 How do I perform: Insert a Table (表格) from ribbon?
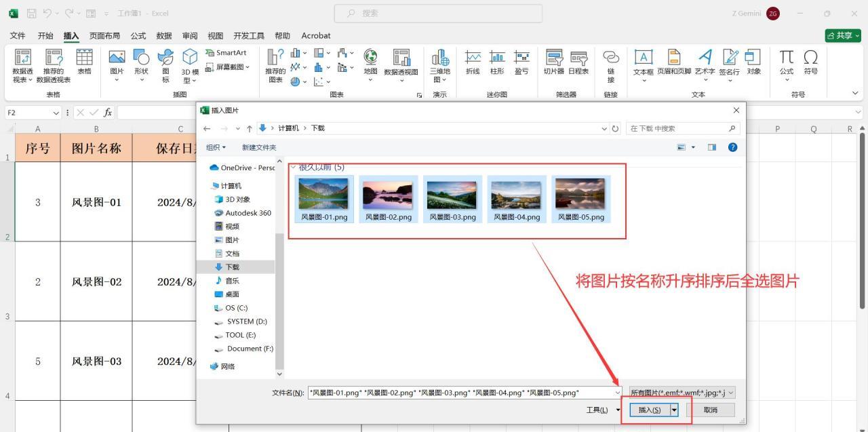pyautogui.click(x=84, y=62)
